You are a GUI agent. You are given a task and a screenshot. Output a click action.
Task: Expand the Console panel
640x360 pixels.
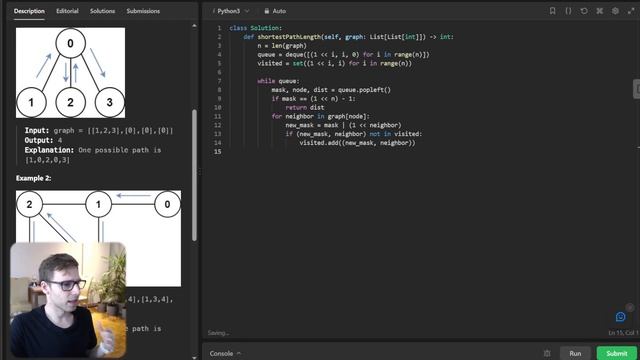point(225,353)
